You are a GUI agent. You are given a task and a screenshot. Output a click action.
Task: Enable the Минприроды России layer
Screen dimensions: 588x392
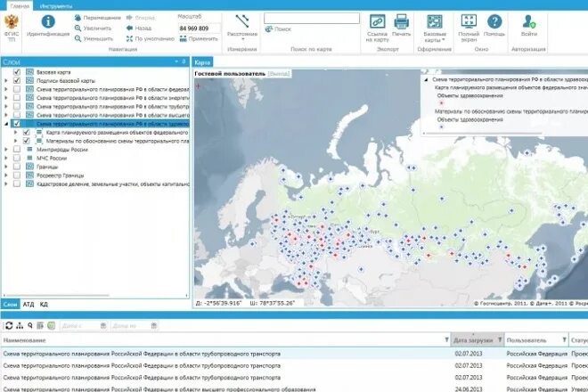click(x=17, y=150)
